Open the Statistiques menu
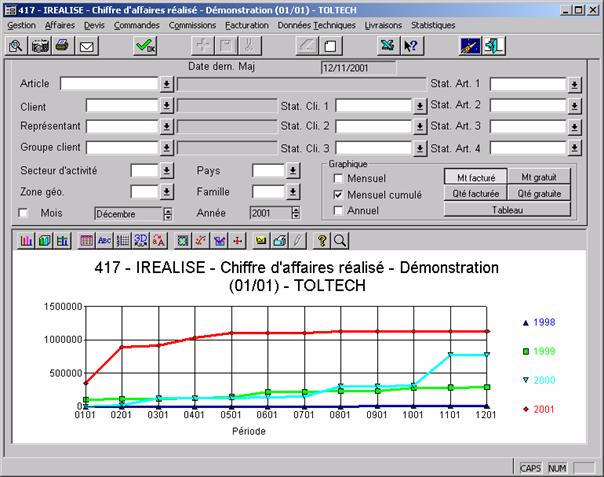 [433, 25]
